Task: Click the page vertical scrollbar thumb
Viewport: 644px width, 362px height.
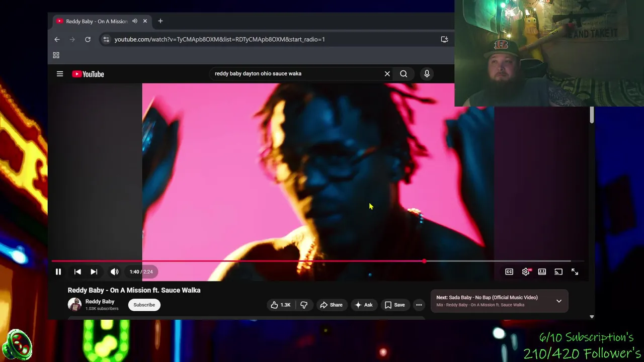Action: point(592,115)
